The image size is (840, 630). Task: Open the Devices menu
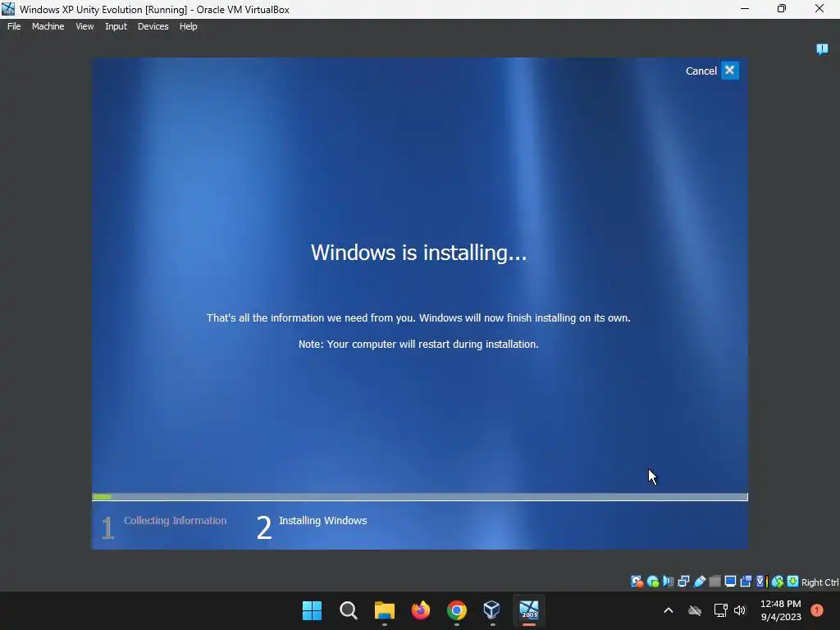pos(153,26)
